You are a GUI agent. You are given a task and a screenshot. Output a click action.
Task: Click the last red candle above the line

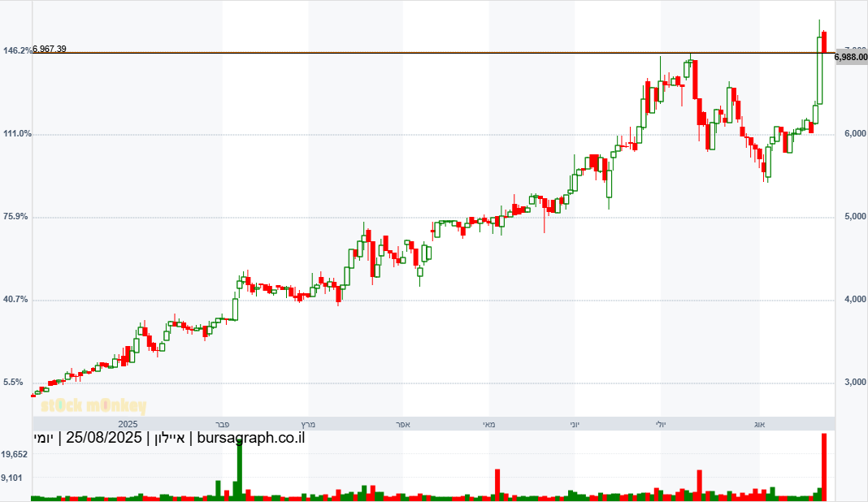824,42
